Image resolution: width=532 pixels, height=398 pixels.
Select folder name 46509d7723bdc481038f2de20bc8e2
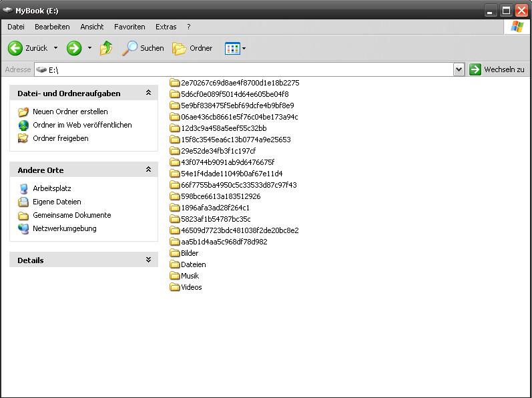click(240, 231)
